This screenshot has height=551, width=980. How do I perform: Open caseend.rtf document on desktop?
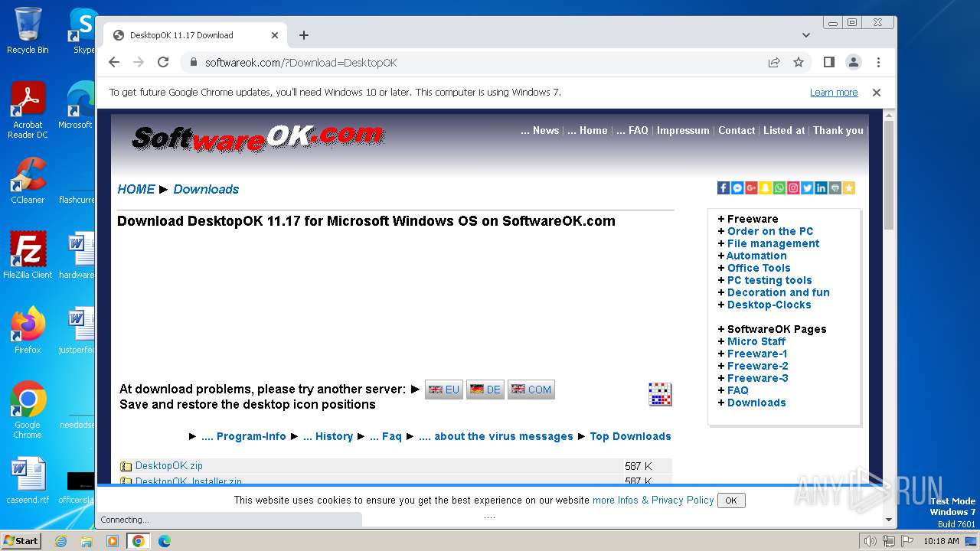(28, 481)
